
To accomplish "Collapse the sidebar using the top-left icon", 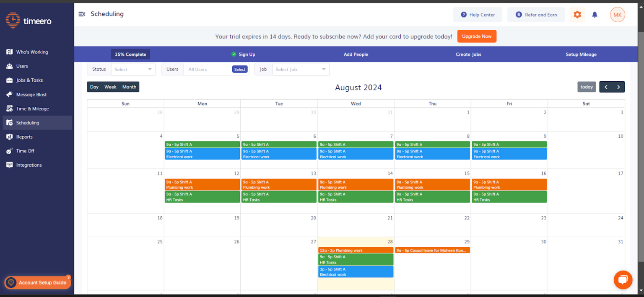I will (82, 14).
